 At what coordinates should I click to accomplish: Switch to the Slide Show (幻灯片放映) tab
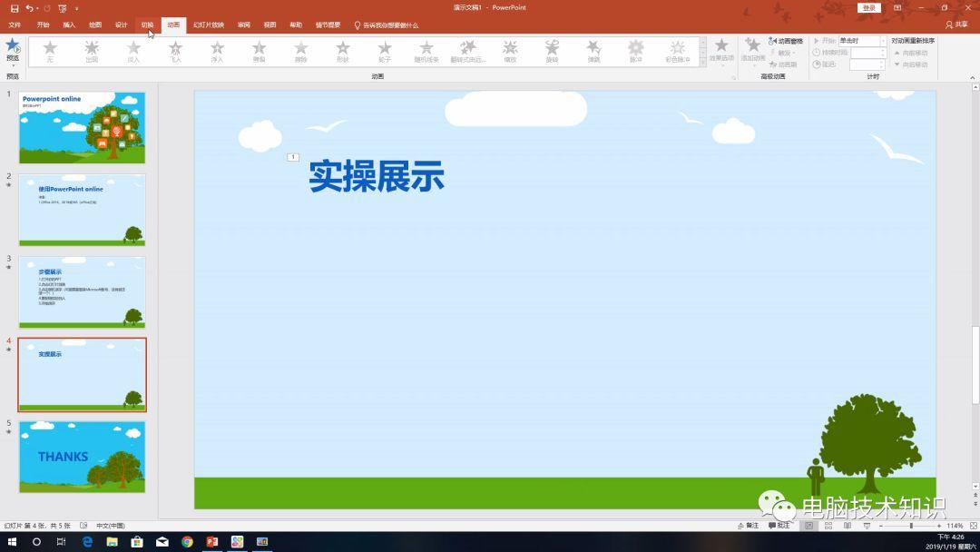pyautogui.click(x=208, y=25)
